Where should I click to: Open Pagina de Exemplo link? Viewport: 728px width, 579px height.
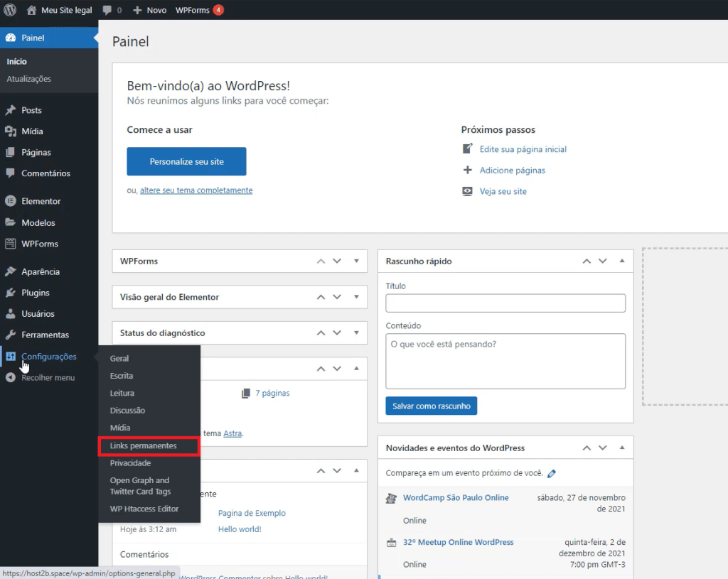[252, 513]
